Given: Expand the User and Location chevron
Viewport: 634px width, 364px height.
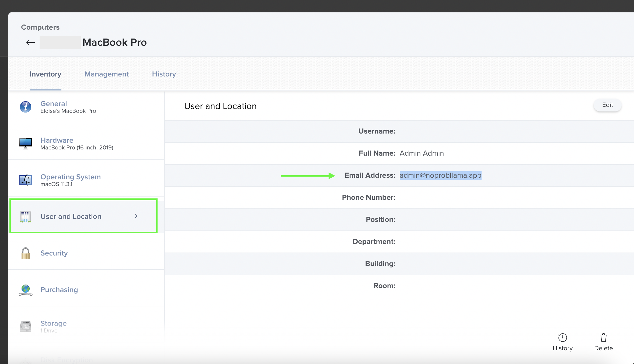Looking at the screenshot, I should (136, 216).
